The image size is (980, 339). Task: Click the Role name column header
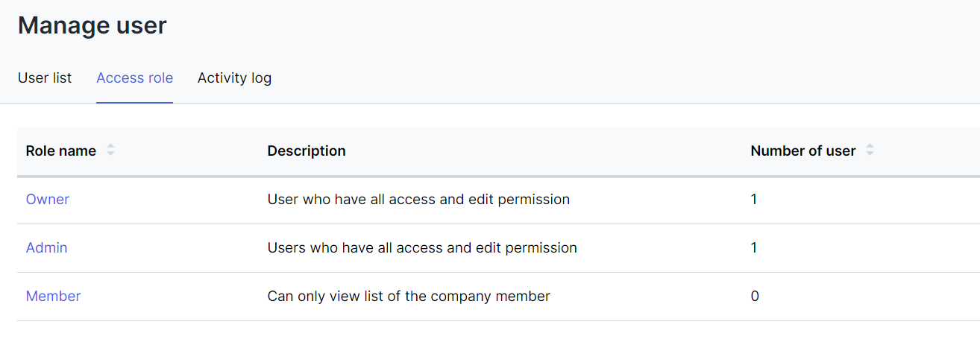(x=61, y=151)
